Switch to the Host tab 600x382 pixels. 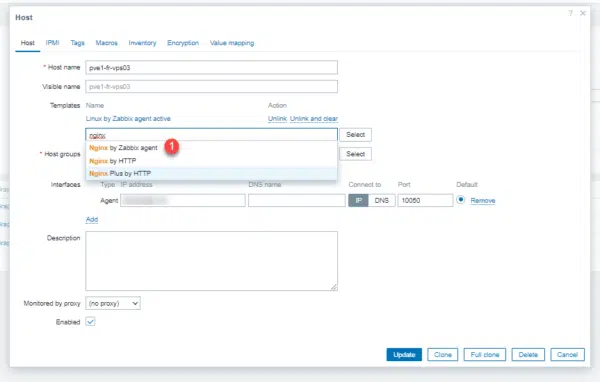[x=28, y=43]
